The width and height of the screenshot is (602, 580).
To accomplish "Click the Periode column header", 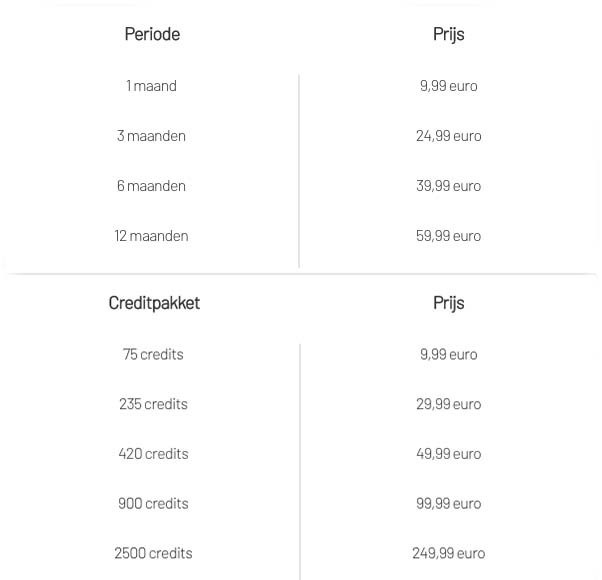I will [152, 34].
